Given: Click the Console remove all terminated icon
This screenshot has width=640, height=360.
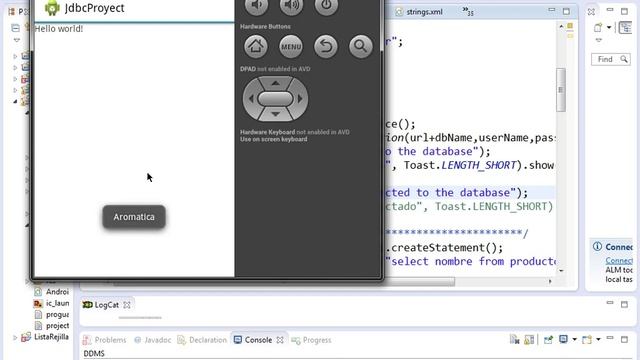Looking at the screenshot, I should [x=529, y=340].
